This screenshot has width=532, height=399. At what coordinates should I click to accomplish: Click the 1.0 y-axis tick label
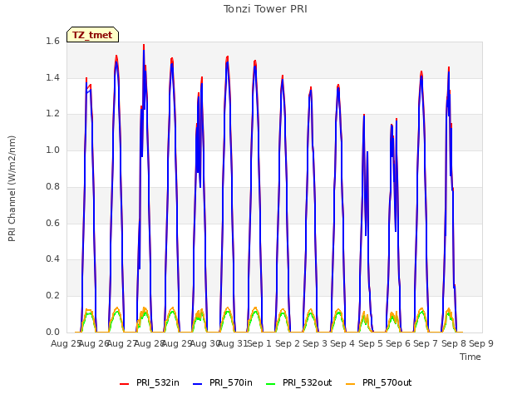coord(52,150)
